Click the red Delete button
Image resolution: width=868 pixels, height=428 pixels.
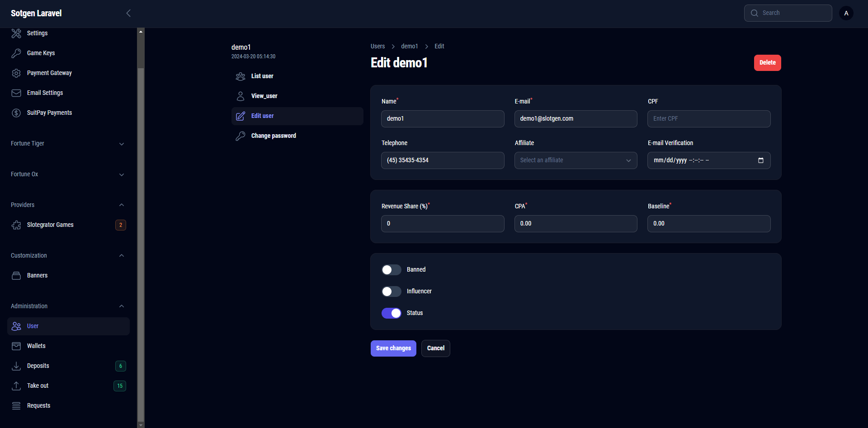click(x=767, y=63)
